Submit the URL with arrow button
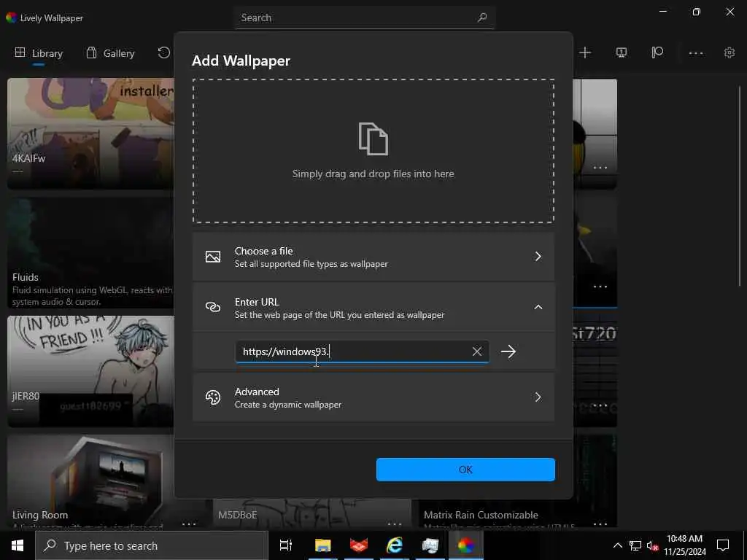This screenshot has height=560, width=747. point(508,351)
